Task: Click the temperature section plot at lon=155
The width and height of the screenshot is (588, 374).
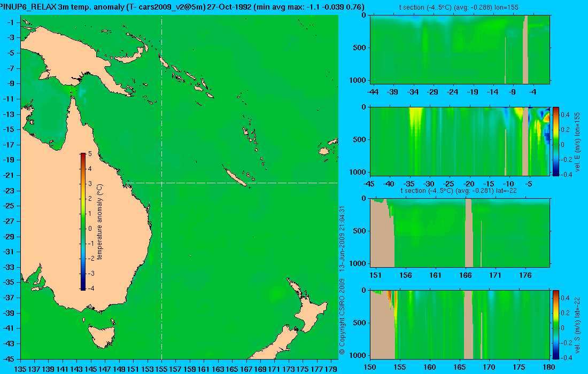Action: click(x=460, y=49)
